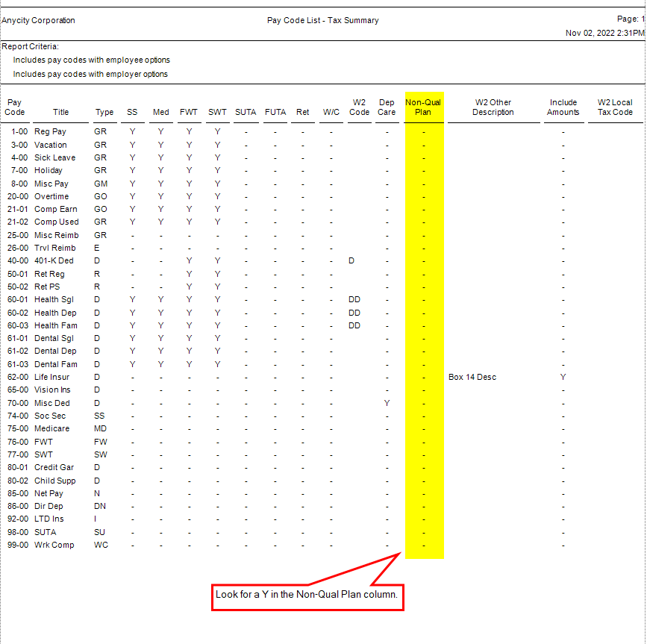Click pay code '1-00' in Reg Pay row
The width and height of the screenshot is (647, 644).
coord(19,131)
